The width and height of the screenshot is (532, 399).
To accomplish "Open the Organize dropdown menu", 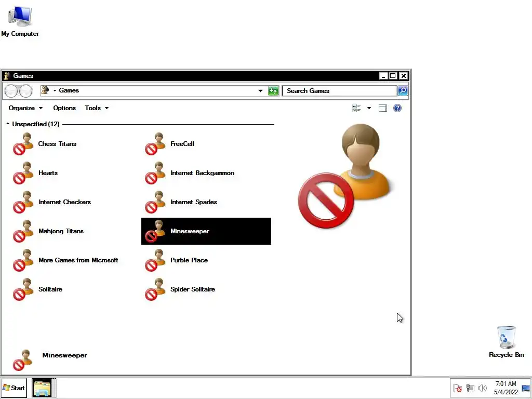I will tap(25, 108).
